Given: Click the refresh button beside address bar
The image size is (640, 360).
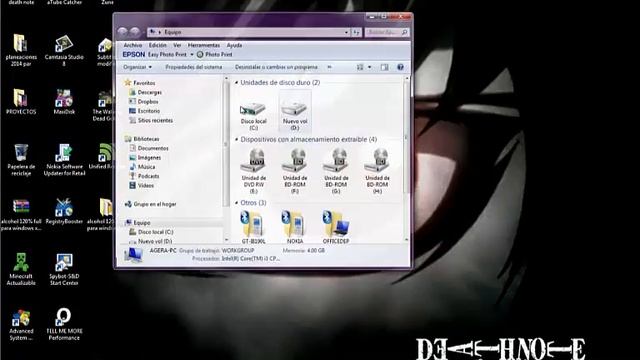Looking at the screenshot, I should pyautogui.click(x=356, y=32).
